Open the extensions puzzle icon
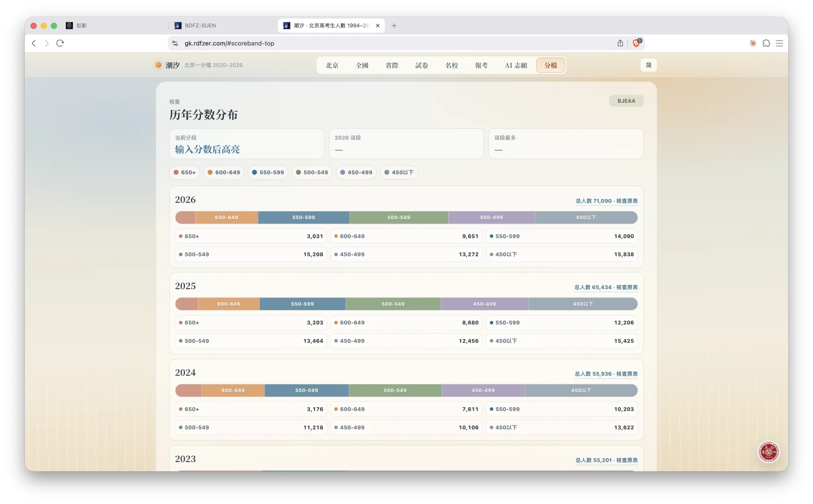The height and width of the screenshot is (504, 813). coord(766,43)
